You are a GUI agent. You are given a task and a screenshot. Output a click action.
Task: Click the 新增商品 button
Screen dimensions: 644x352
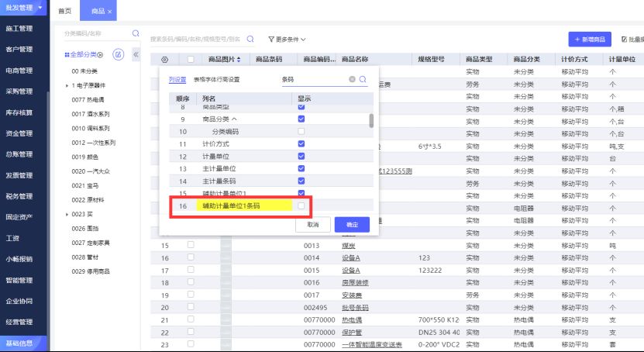click(590, 39)
